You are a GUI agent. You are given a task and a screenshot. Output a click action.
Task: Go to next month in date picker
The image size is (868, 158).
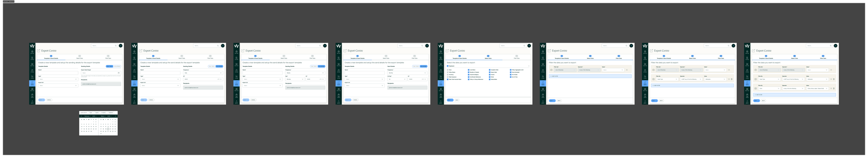pyautogui.click(x=115, y=116)
